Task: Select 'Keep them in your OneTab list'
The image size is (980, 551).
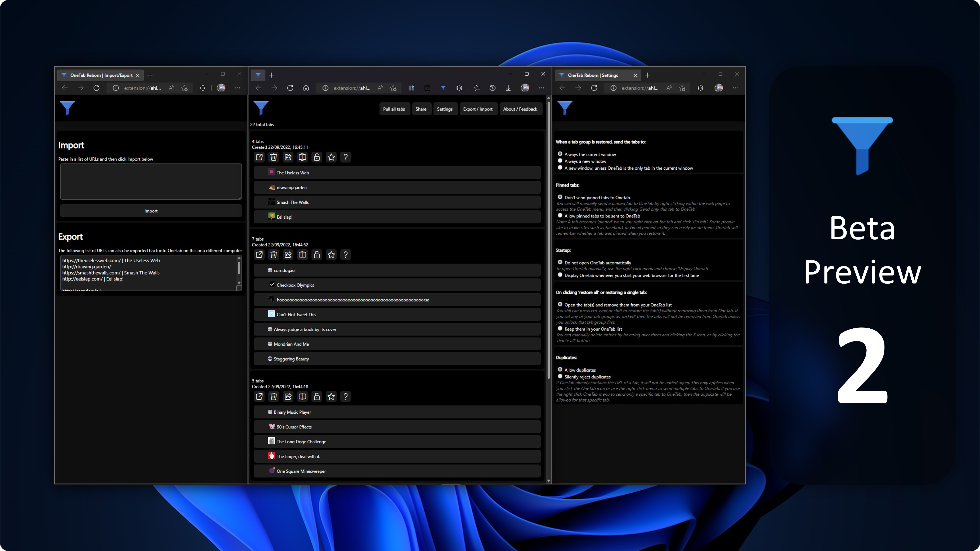Action: [x=560, y=329]
